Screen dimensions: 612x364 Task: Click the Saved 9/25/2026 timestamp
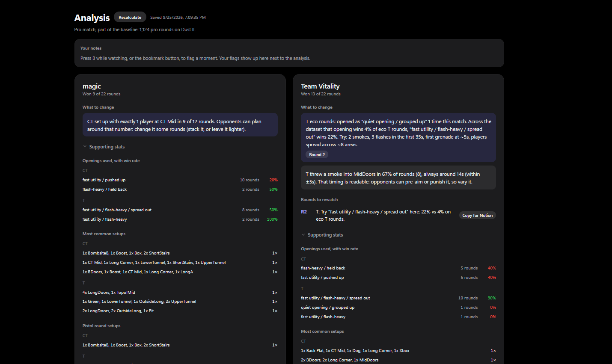[x=178, y=18]
